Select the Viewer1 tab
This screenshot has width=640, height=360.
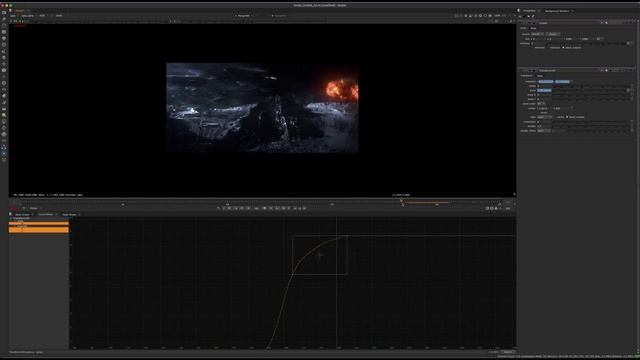point(20,11)
